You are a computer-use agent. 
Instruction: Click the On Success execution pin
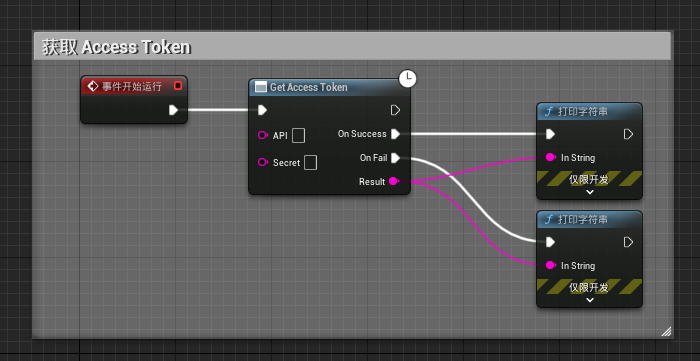point(395,134)
